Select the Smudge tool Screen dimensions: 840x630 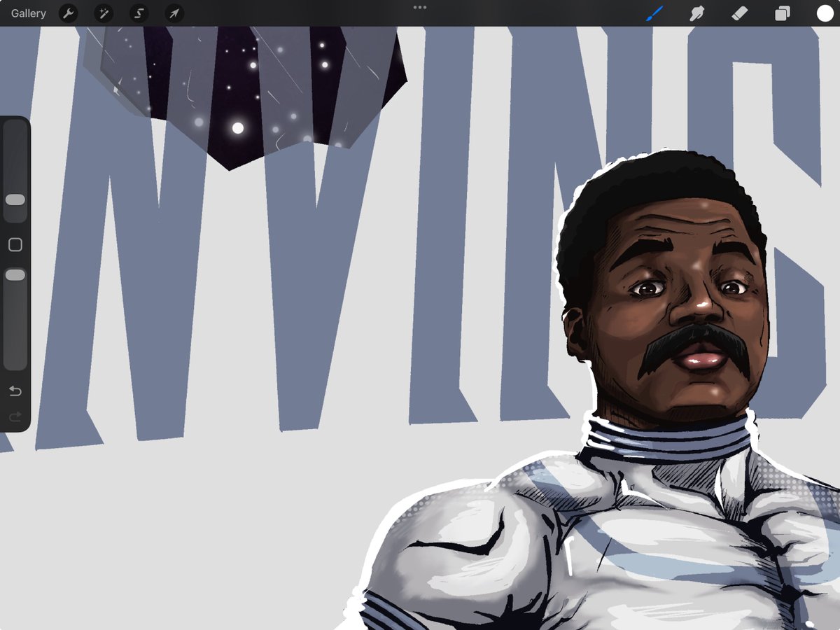pyautogui.click(x=696, y=13)
